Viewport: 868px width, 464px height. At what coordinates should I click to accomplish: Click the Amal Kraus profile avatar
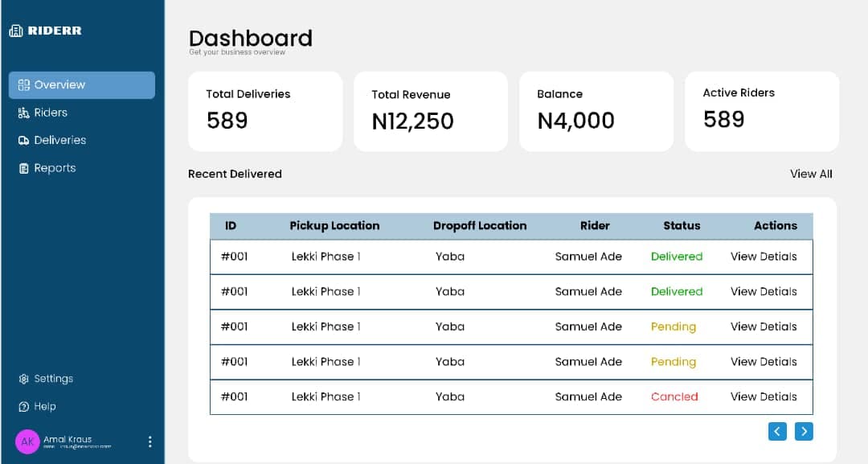pos(27,441)
